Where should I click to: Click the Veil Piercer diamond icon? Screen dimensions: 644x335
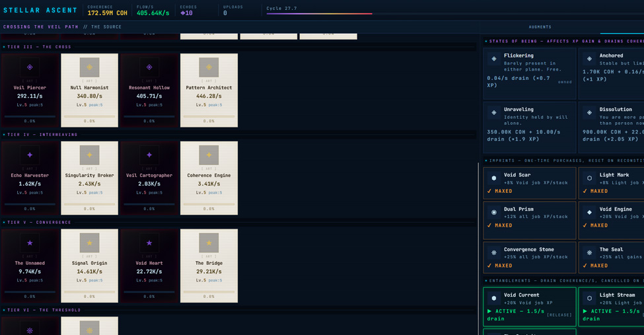(30, 67)
